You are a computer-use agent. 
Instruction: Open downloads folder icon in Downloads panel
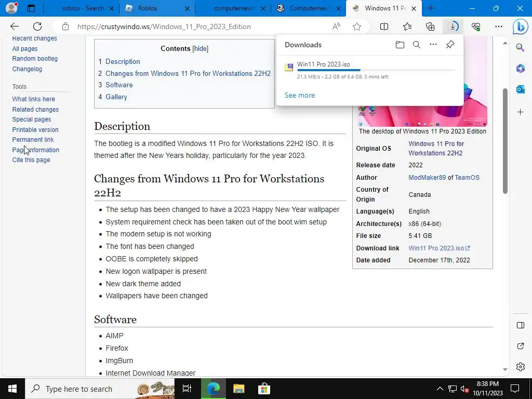400,45
